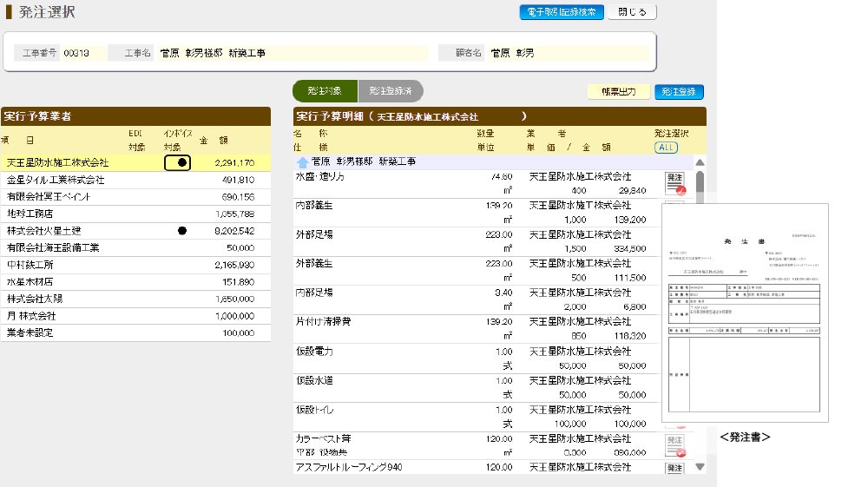Screen dimensions: 868x487
Task: Click the カラーベスト葺 item name
Action: pos(323,439)
